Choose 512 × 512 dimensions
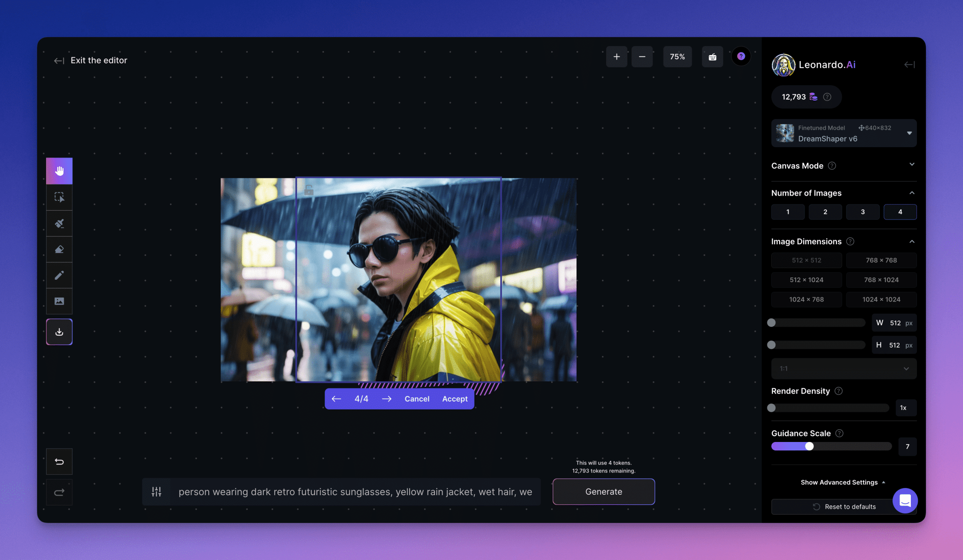Image resolution: width=963 pixels, height=560 pixels. point(806,260)
